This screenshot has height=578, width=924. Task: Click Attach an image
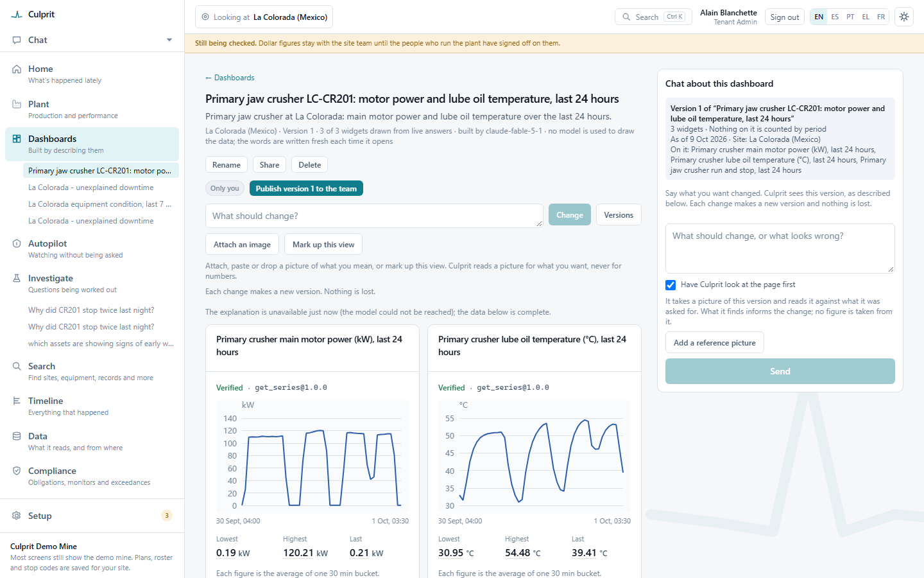click(x=242, y=245)
